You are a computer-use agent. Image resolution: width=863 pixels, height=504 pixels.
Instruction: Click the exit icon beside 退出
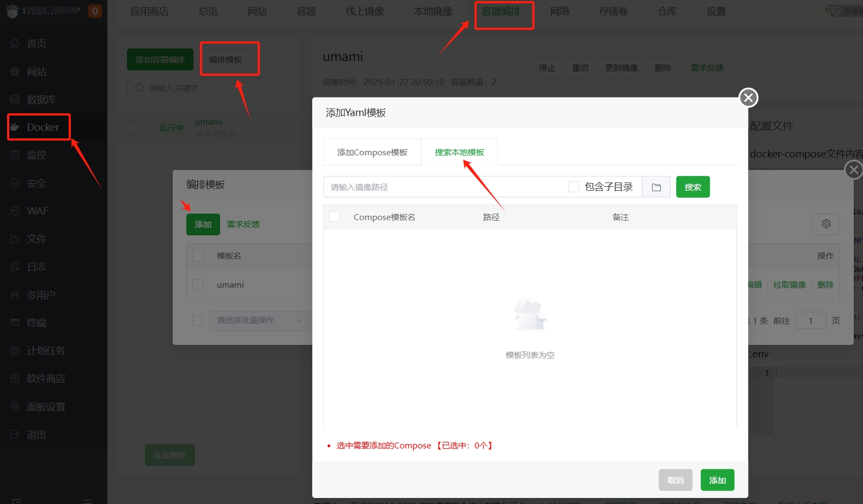(15, 434)
